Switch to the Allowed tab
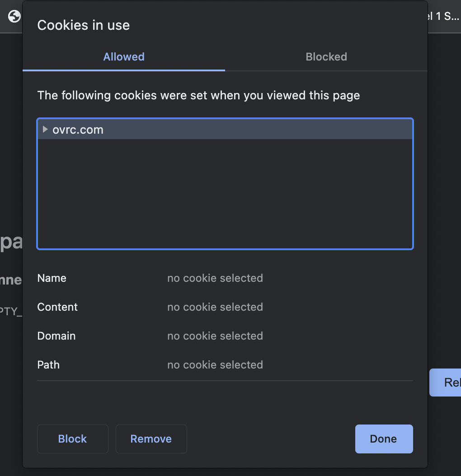 point(124,57)
